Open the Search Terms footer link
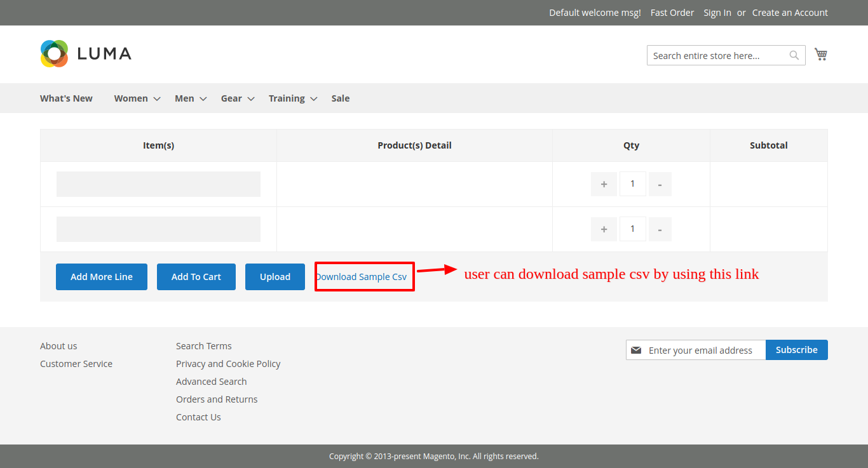 pos(204,346)
